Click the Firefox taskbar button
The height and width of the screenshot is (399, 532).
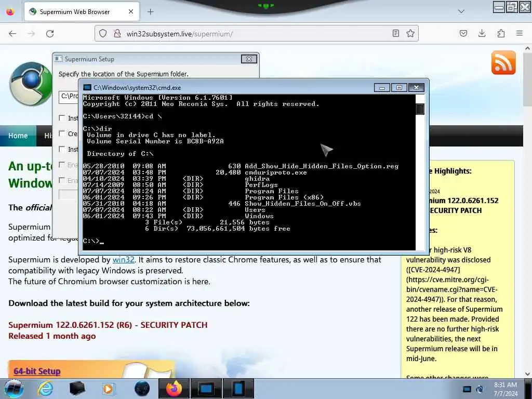pyautogui.click(x=174, y=389)
